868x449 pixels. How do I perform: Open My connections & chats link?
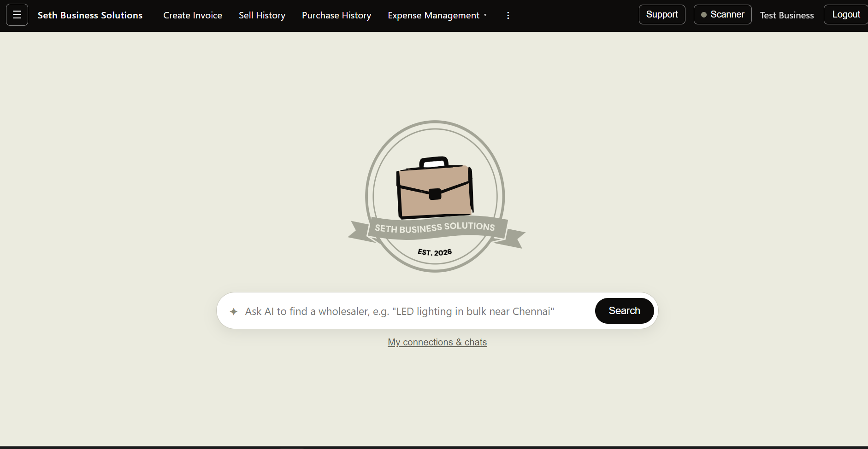point(437,342)
